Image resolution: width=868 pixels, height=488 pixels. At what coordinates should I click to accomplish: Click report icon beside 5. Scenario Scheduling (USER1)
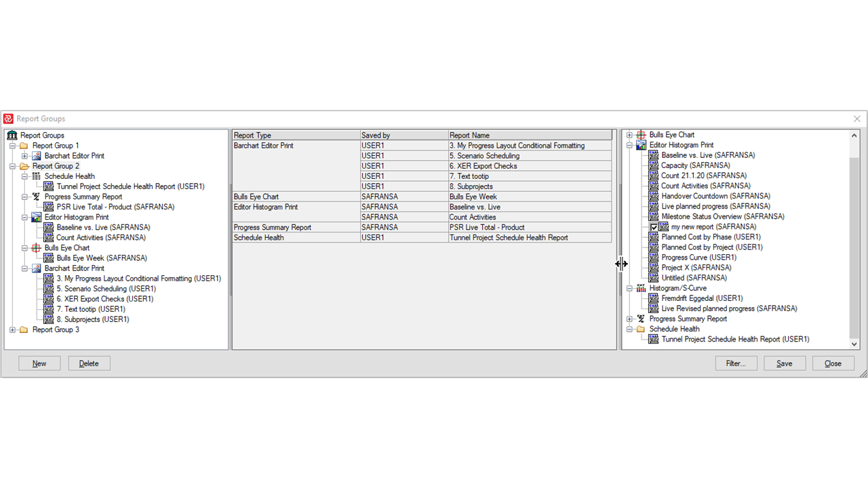(x=49, y=289)
